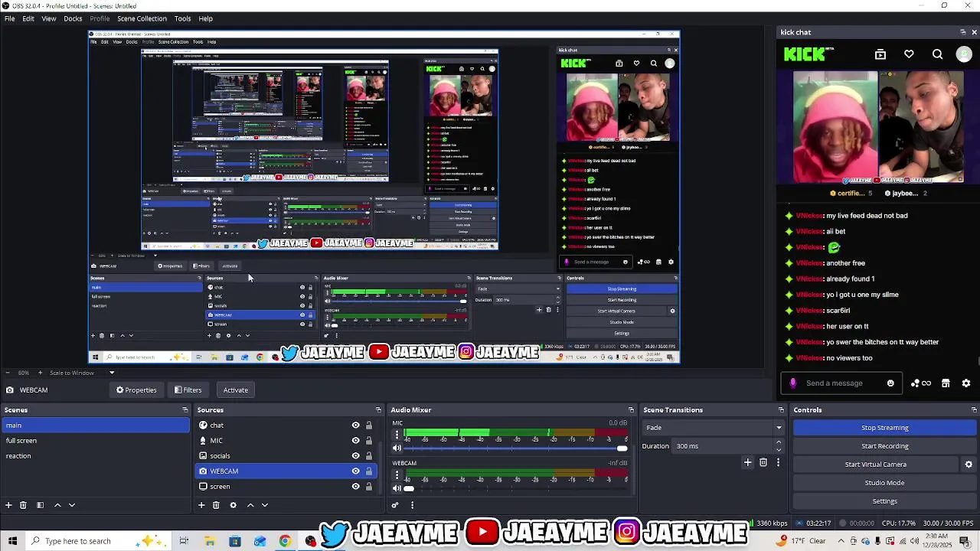Open the View menu
Screen dimensions: 980x551
48,18
